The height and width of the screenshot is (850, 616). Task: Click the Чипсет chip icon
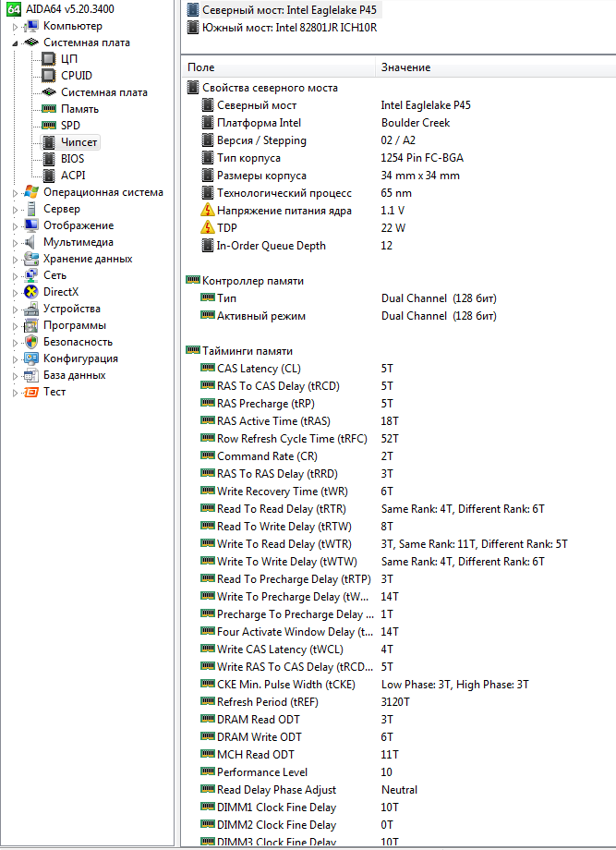[x=49, y=142]
